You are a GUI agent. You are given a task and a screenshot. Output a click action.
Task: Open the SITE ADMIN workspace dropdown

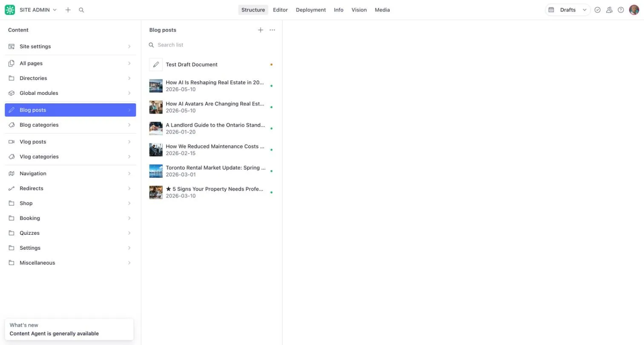[x=38, y=10]
